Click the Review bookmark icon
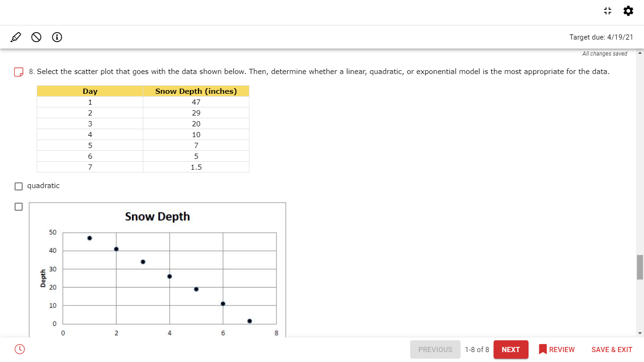Screen dimensions: 644x362 tap(543, 349)
